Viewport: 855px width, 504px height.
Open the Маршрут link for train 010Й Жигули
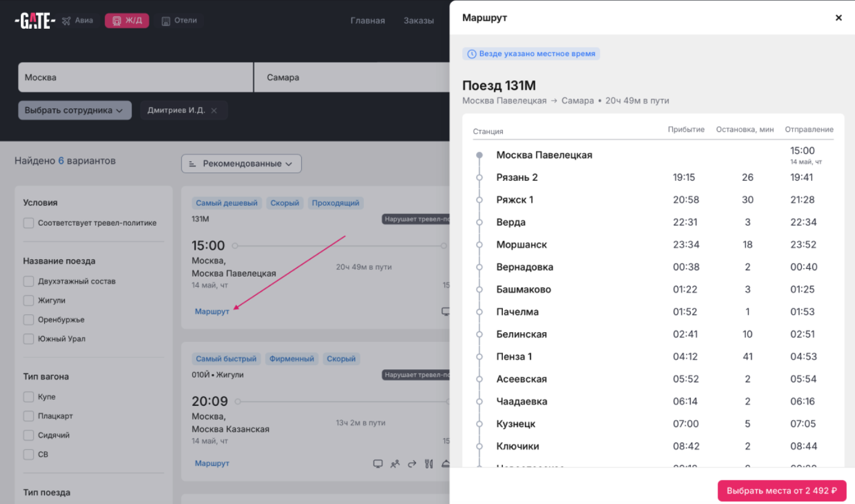pos(212,463)
